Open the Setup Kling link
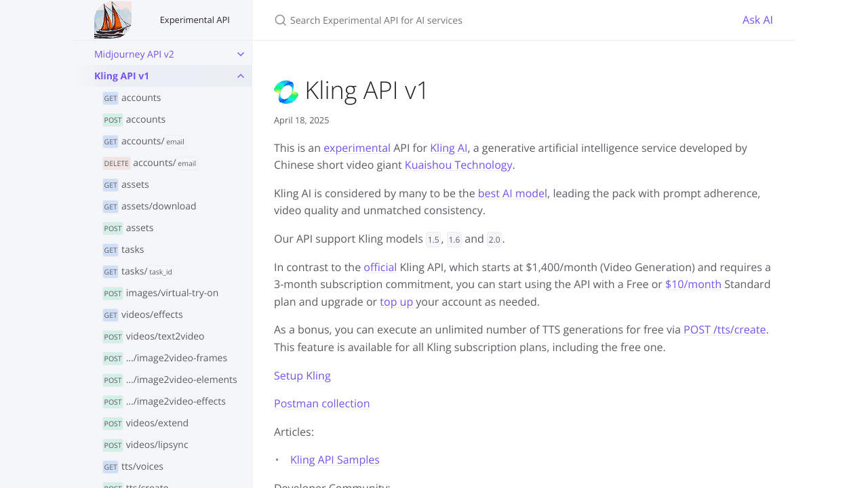The width and height of the screenshot is (868, 488). [x=302, y=375]
